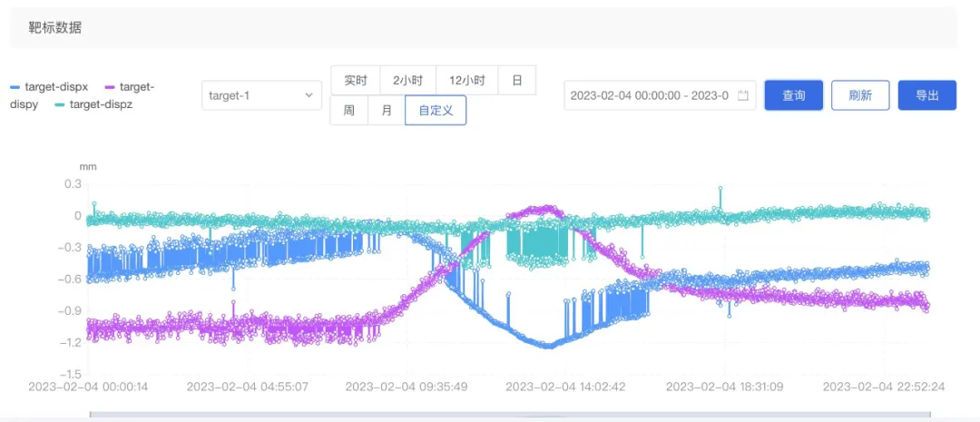Switch to the 12小时 time range

[467, 80]
